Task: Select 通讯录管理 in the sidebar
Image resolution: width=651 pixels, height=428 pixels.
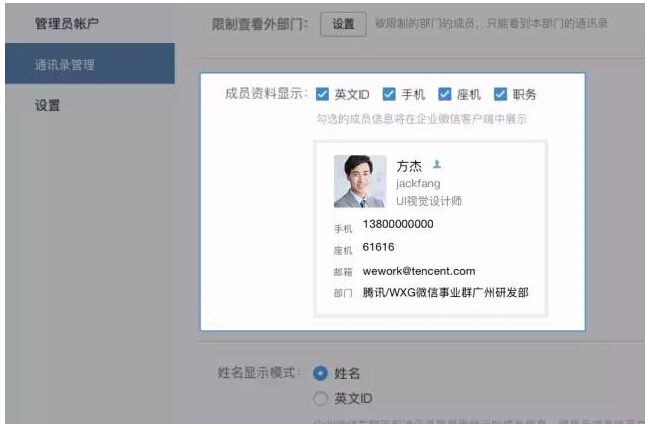Action: point(65,65)
